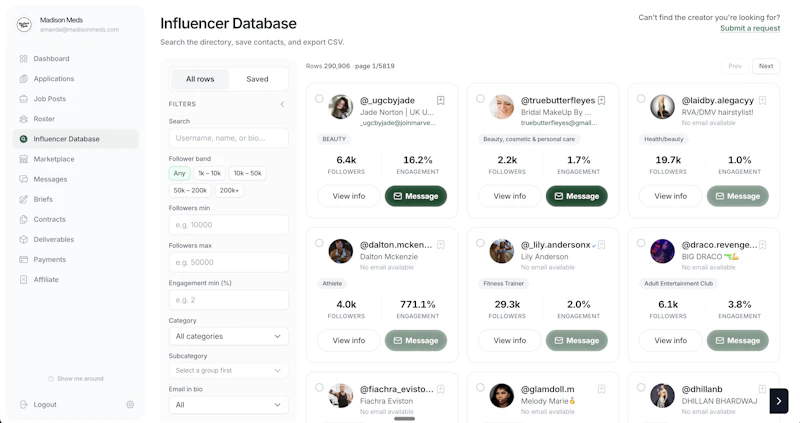Choose the 50k – 200k follower band

[x=190, y=190]
